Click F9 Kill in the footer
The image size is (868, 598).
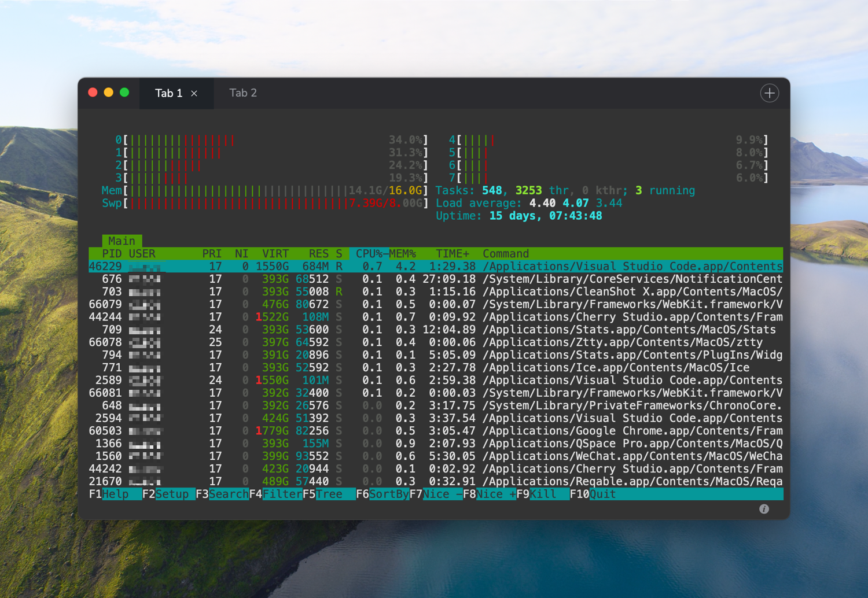(543, 494)
